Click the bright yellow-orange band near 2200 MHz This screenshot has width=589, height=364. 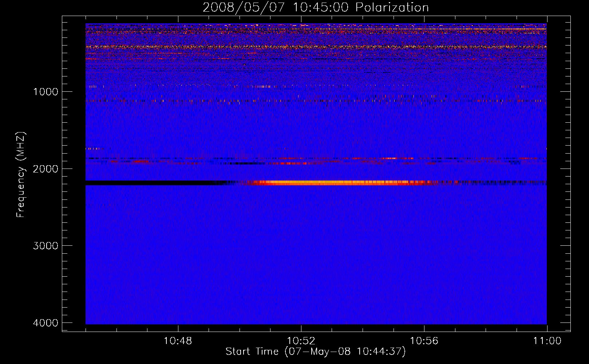[328, 183]
